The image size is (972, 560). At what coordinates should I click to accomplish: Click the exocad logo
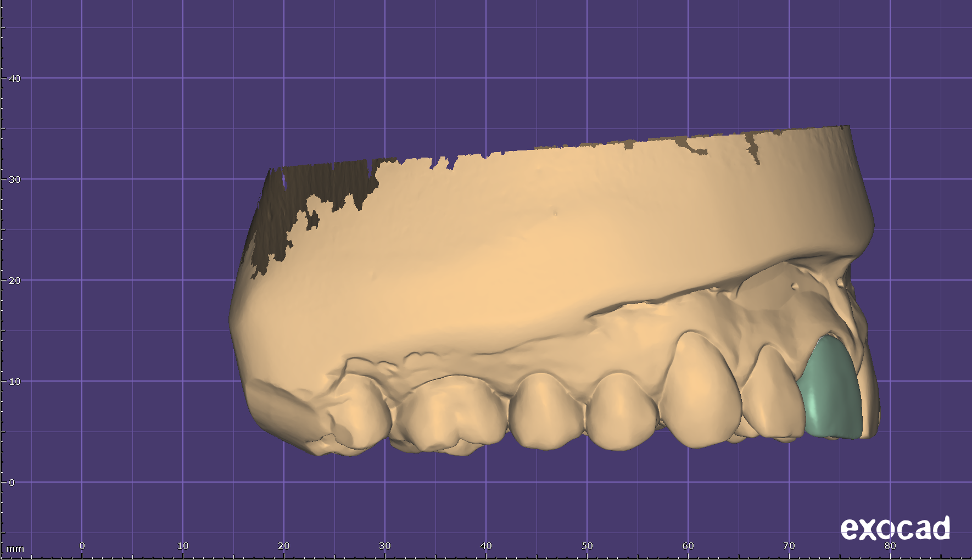(895, 528)
